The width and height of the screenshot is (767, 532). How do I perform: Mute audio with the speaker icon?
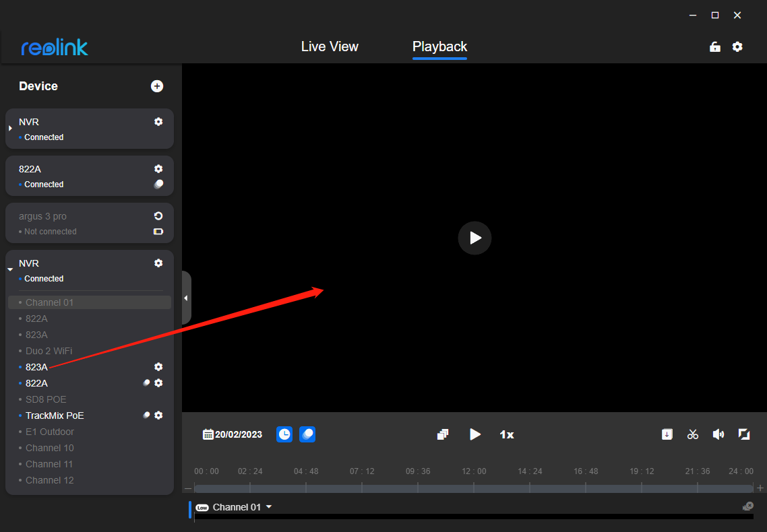coord(718,434)
